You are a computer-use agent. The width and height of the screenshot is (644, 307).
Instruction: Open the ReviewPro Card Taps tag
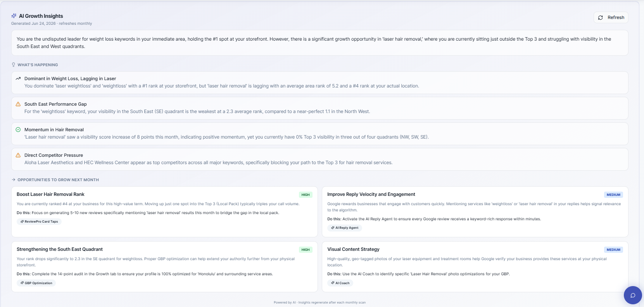39,221
